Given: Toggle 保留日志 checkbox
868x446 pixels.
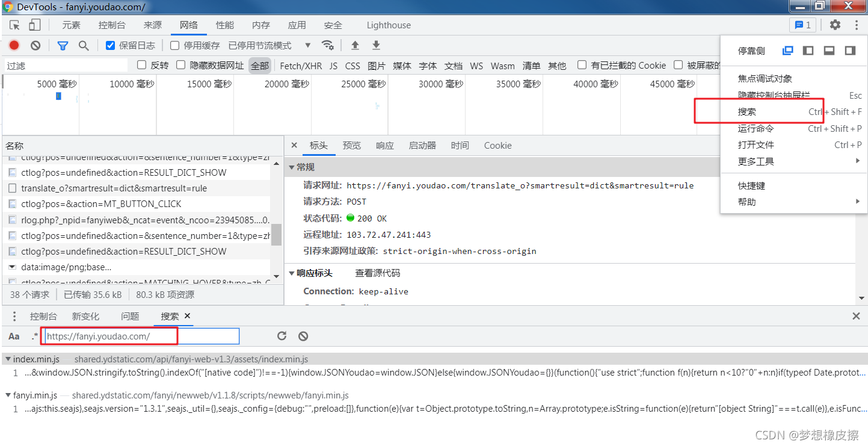Looking at the screenshot, I should (110, 45).
